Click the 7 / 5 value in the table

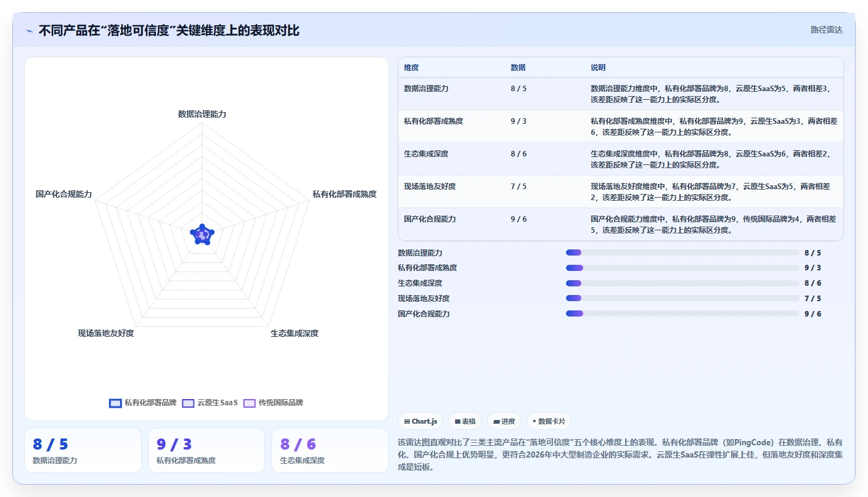coord(518,187)
